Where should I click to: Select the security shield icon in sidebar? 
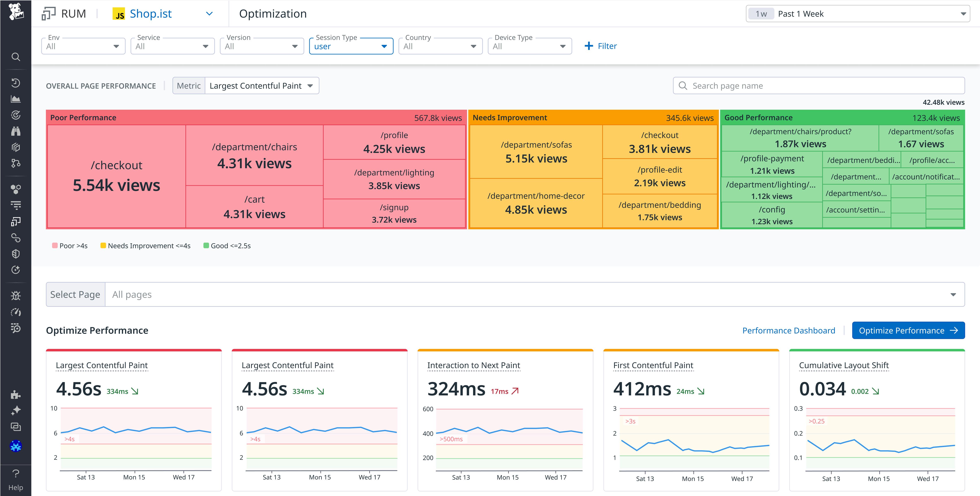pyautogui.click(x=16, y=254)
